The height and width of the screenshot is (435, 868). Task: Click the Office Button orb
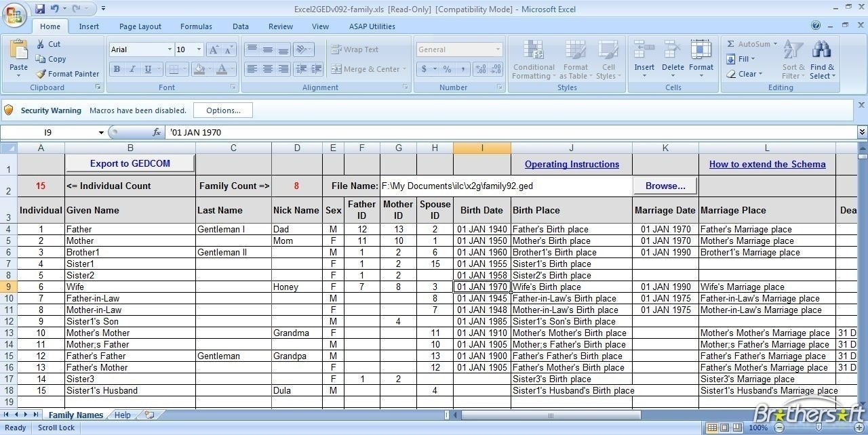pyautogui.click(x=15, y=15)
